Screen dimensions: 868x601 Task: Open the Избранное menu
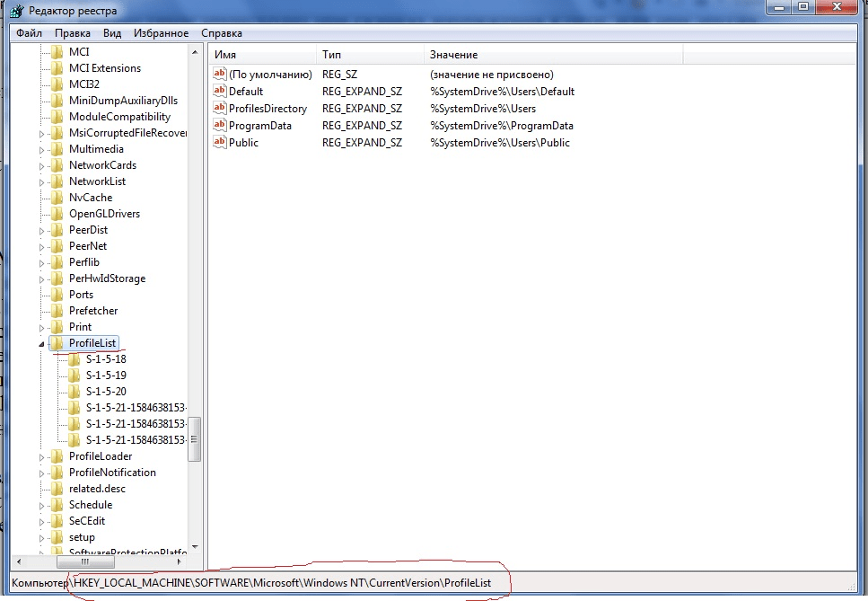tap(161, 33)
